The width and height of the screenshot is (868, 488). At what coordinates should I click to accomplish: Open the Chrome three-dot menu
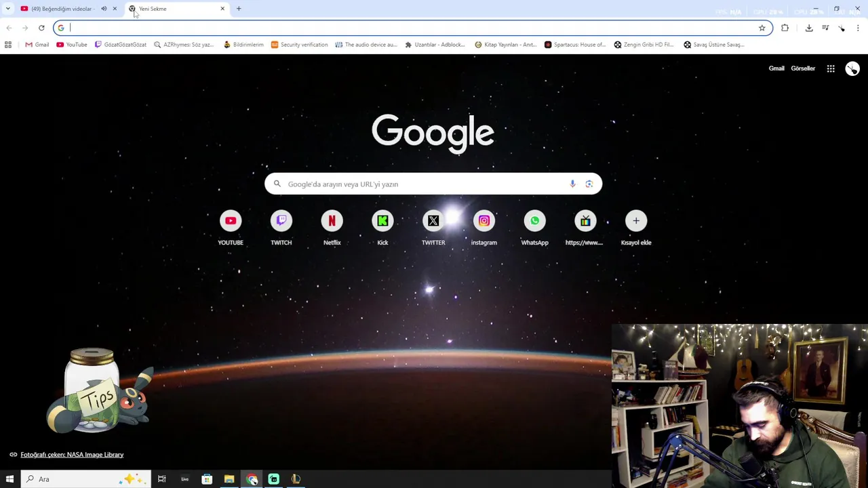point(859,28)
